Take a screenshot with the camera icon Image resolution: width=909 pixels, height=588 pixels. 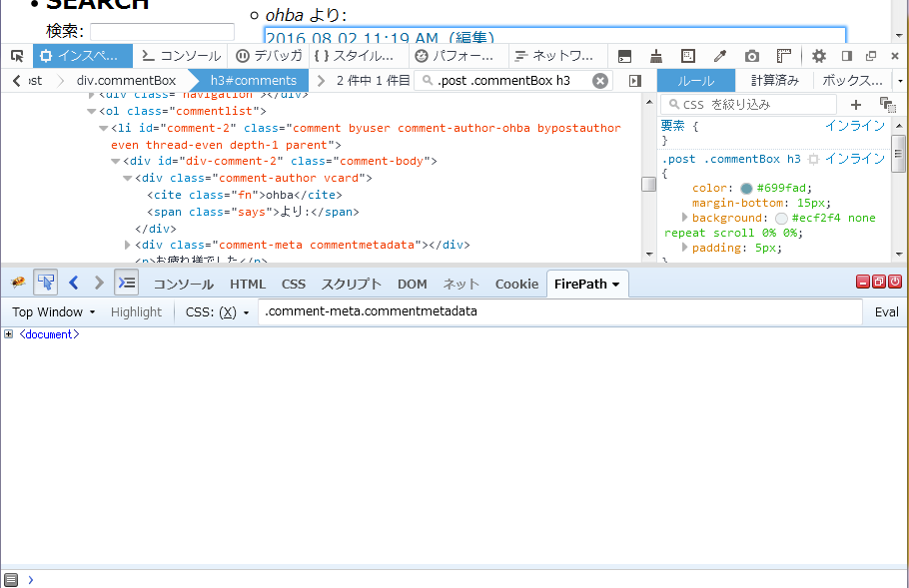(752, 56)
